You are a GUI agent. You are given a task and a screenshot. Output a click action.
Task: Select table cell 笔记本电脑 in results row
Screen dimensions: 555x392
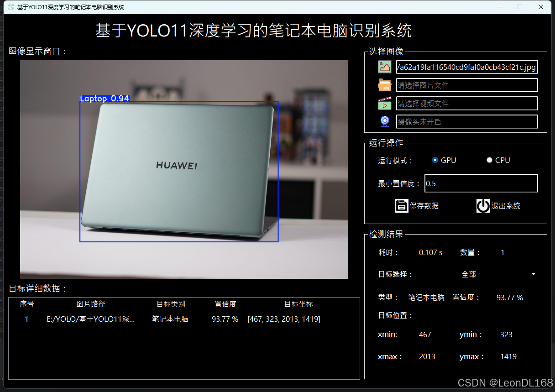click(170, 319)
